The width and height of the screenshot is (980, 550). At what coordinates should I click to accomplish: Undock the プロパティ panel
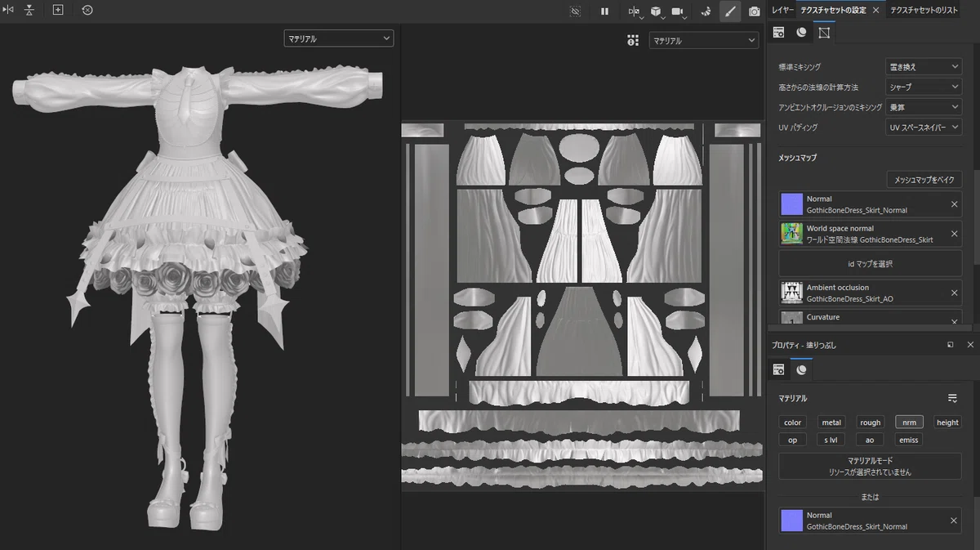(x=951, y=345)
